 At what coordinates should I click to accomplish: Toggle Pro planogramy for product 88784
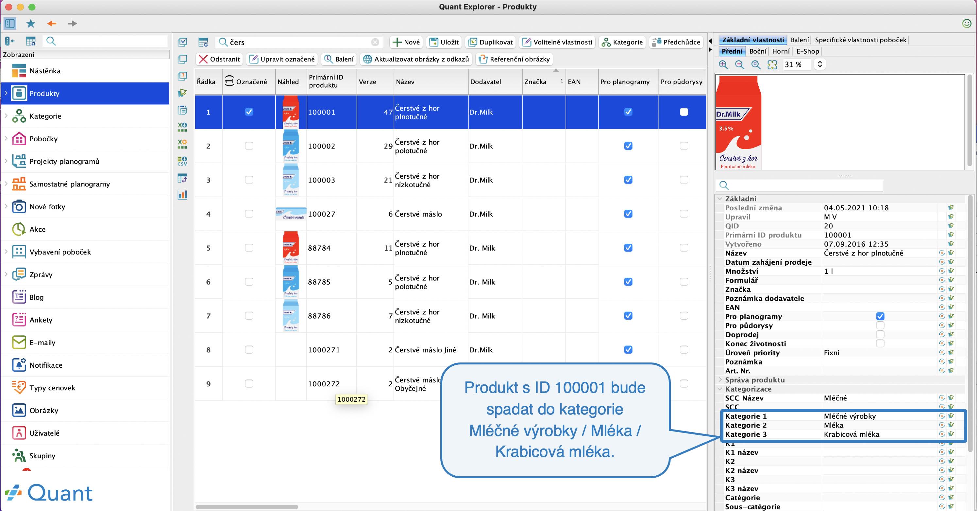coord(628,248)
